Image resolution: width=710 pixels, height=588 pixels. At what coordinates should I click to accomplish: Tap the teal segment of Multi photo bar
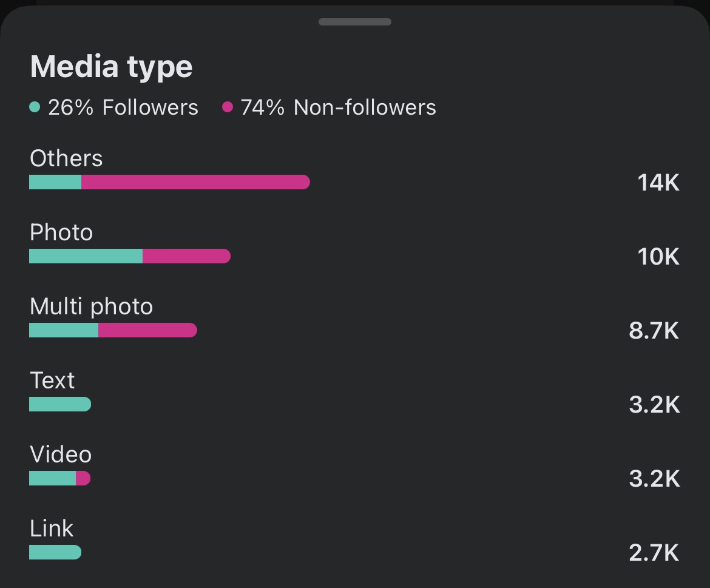[x=64, y=330]
